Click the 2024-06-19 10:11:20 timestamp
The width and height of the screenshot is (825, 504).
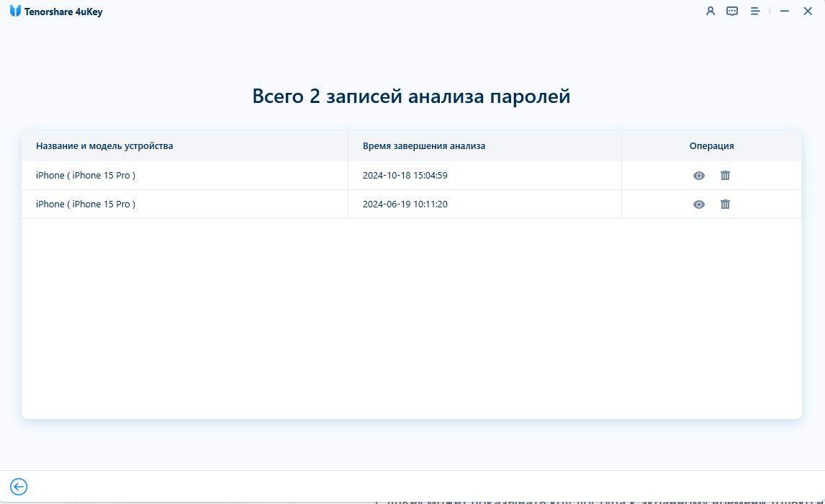point(405,204)
